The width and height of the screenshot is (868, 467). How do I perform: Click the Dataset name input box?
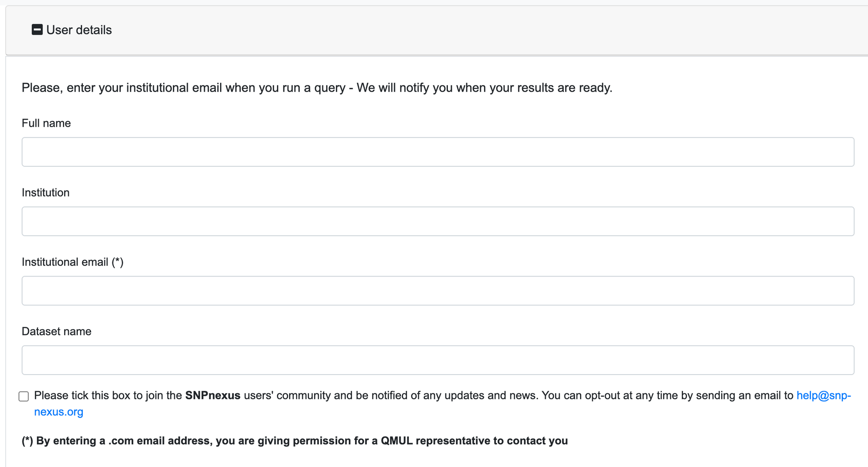[x=437, y=360]
